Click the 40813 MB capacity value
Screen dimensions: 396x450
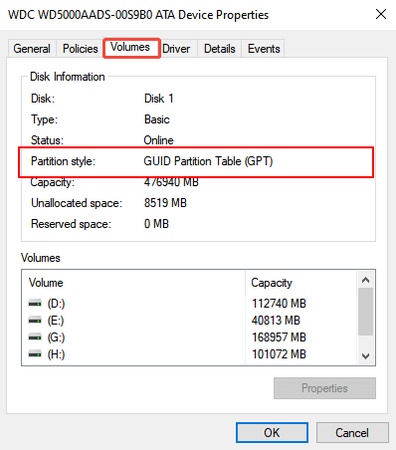point(276,320)
